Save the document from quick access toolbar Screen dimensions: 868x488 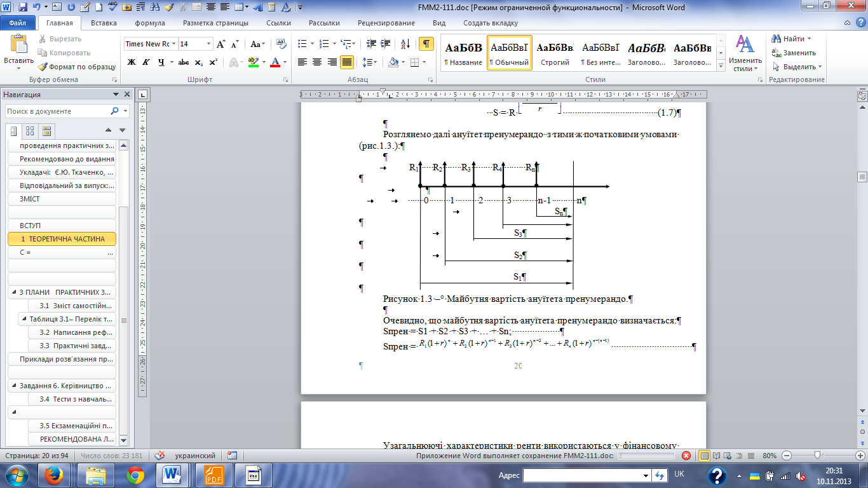click(24, 8)
